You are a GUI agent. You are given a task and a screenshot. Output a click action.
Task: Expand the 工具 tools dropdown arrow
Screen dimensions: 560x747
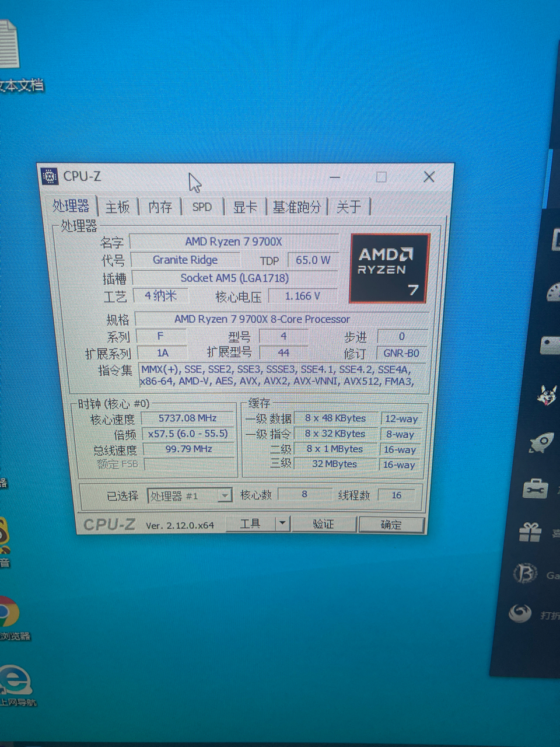coord(282,523)
